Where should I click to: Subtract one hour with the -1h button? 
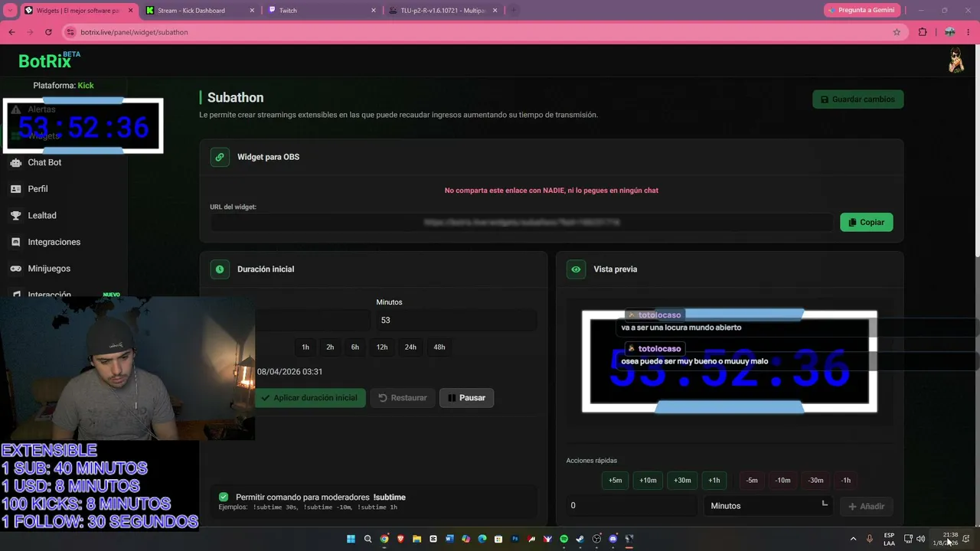845,481
